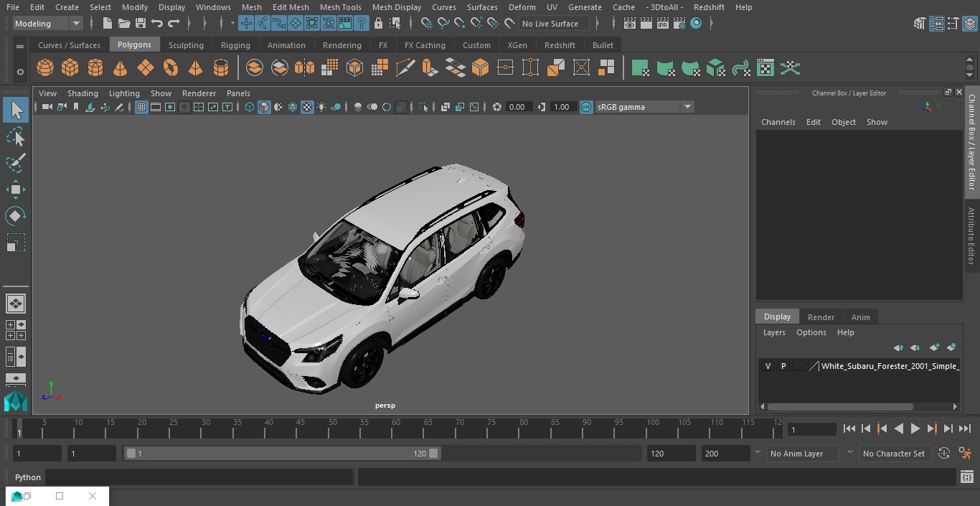This screenshot has height=506, width=980.
Task: Click the Save Scene disk icon
Action: pyautogui.click(x=141, y=24)
